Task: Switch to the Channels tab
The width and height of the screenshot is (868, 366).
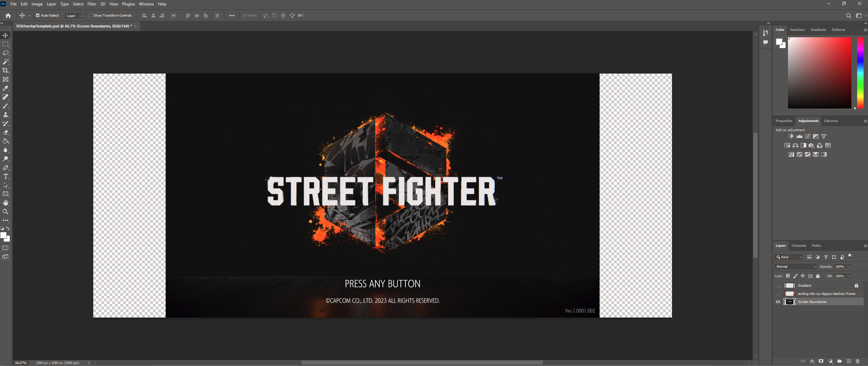Action: [798, 245]
